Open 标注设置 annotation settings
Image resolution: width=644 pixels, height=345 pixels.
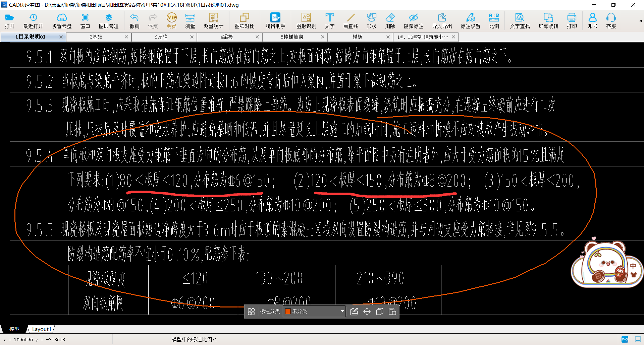[x=471, y=21]
